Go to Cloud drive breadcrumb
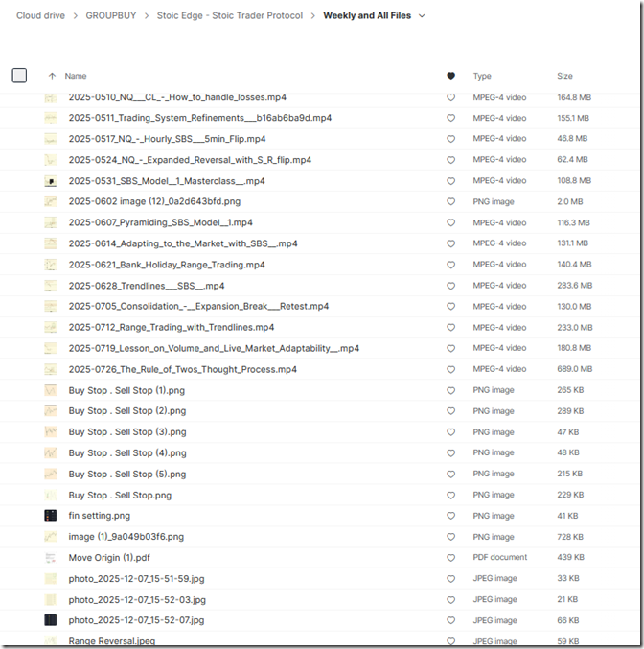644x649 pixels. (41, 16)
